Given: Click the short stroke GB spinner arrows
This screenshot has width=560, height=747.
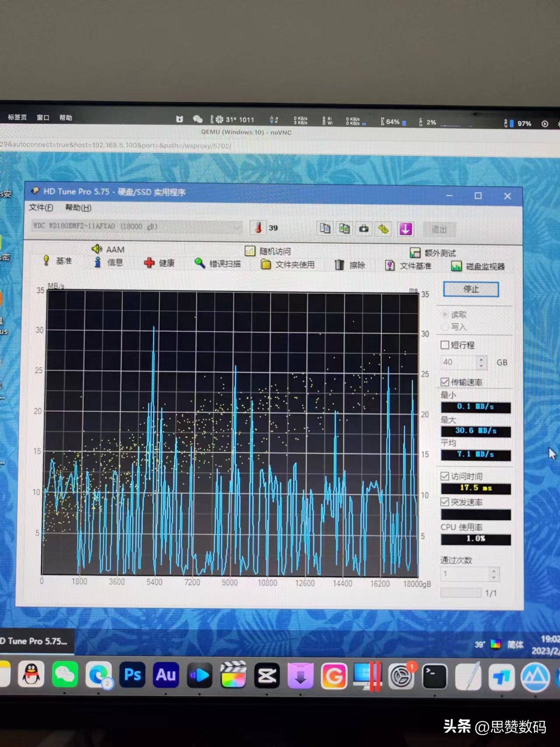Looking at the screenshot, I should 481,363.
